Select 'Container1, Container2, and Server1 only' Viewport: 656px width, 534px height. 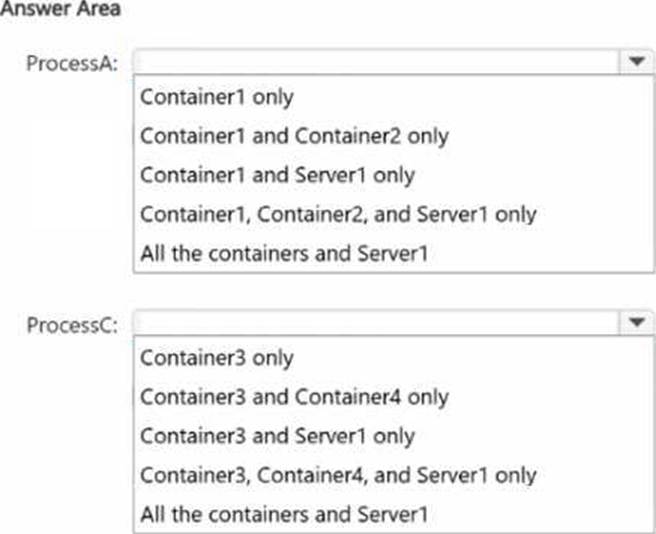[x=338, y=214]
